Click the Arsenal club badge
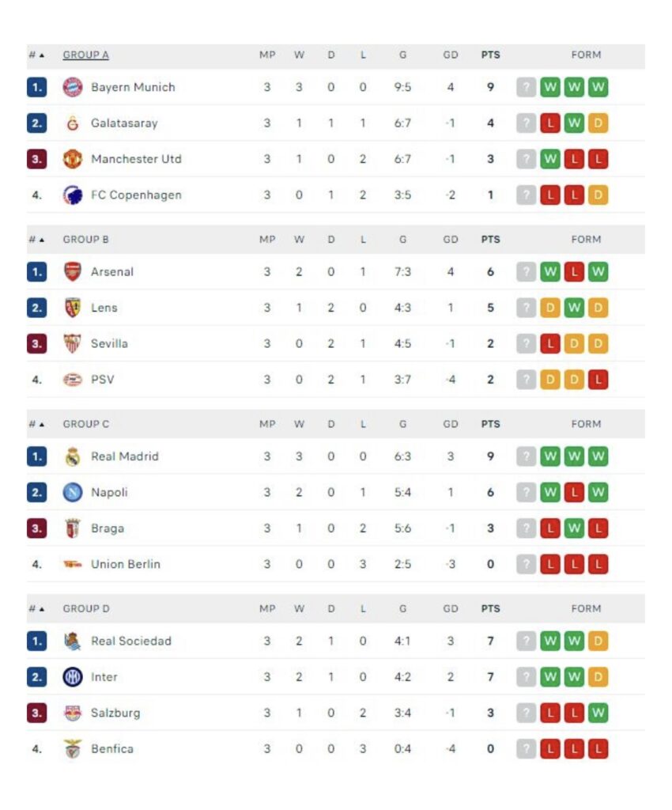This screenshot has width=672, height=810. 73,272
